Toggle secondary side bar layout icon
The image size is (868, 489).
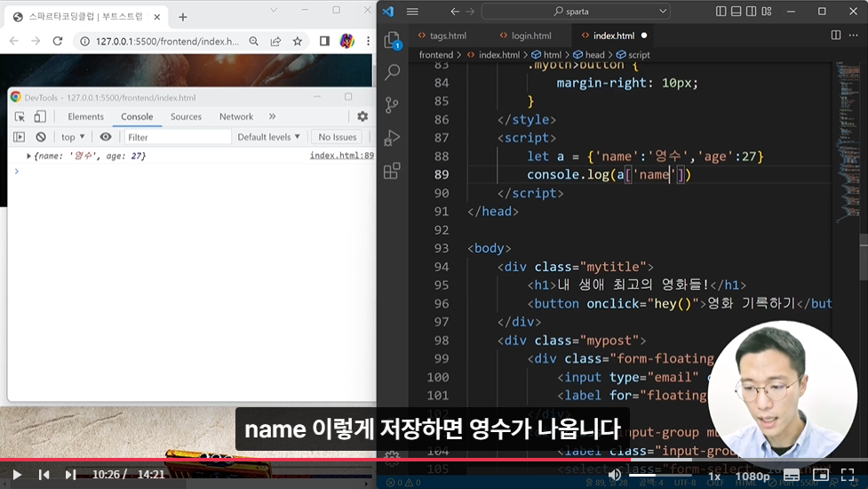pos(752,11)
